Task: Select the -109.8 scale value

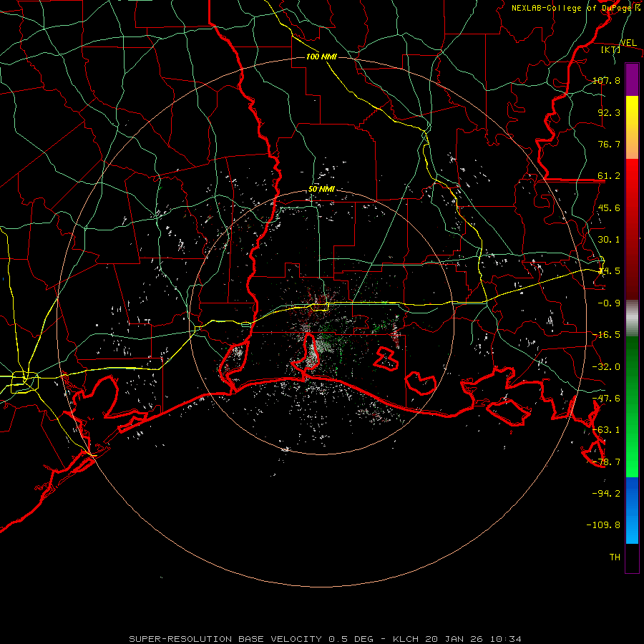Action: click(603, 525)
